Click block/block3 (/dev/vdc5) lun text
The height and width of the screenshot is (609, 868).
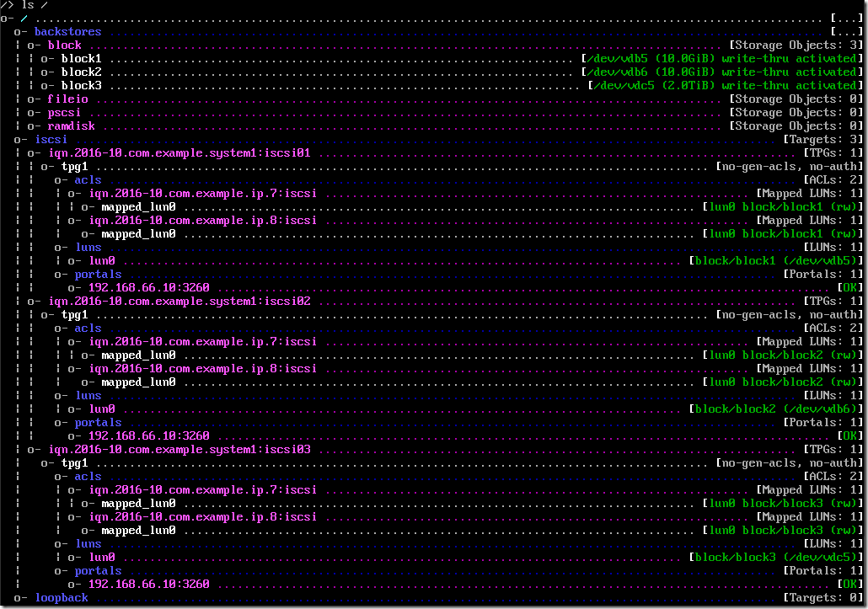coord(775,557)
